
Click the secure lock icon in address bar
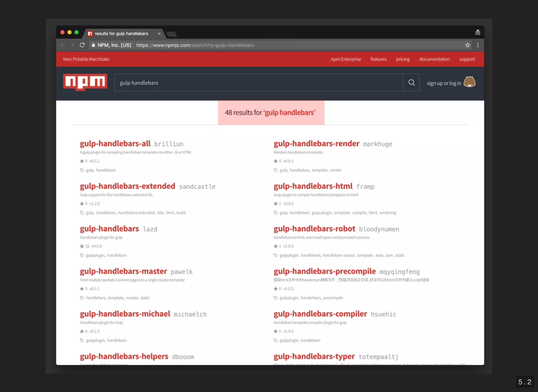[x=93, y=45]
